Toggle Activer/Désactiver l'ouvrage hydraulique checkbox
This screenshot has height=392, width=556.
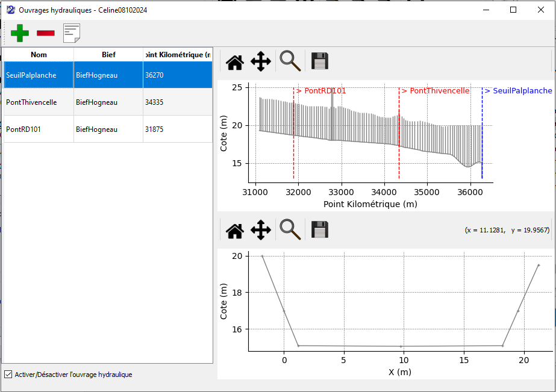(8, 375)
